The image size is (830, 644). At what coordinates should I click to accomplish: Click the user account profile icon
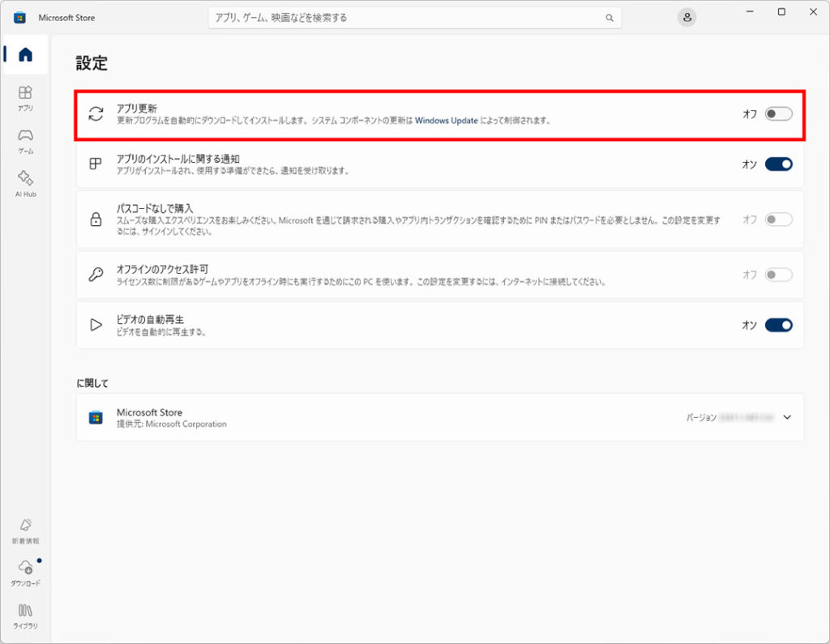pos(687,18)
